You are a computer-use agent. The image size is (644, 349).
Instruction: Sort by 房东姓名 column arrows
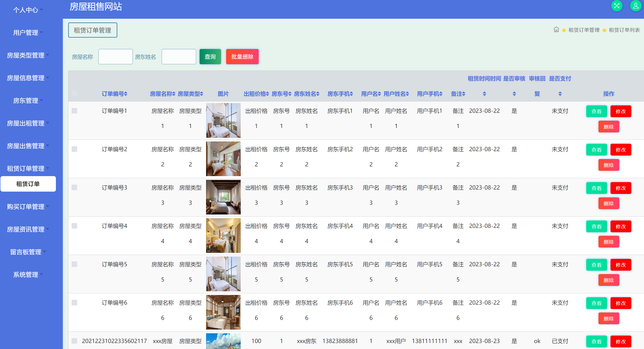pos(318,94)
